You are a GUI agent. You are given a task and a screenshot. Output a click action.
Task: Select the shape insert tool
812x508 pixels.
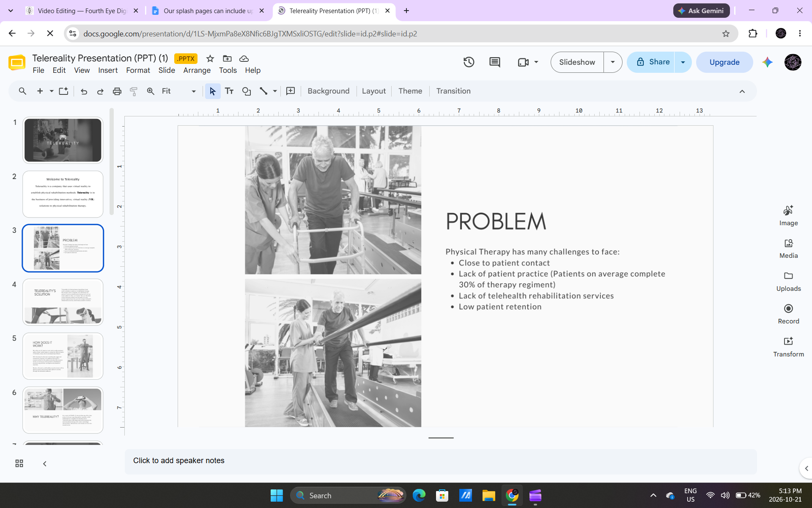[x=247, y=91]
